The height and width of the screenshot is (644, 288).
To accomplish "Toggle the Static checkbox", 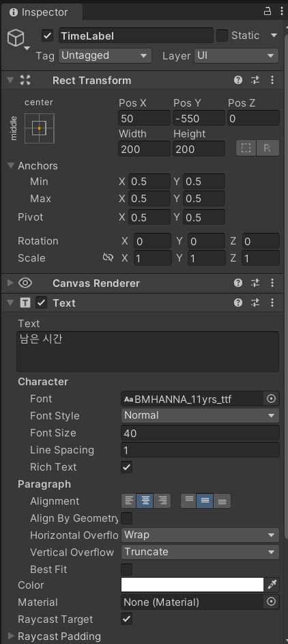I will 222,36.
